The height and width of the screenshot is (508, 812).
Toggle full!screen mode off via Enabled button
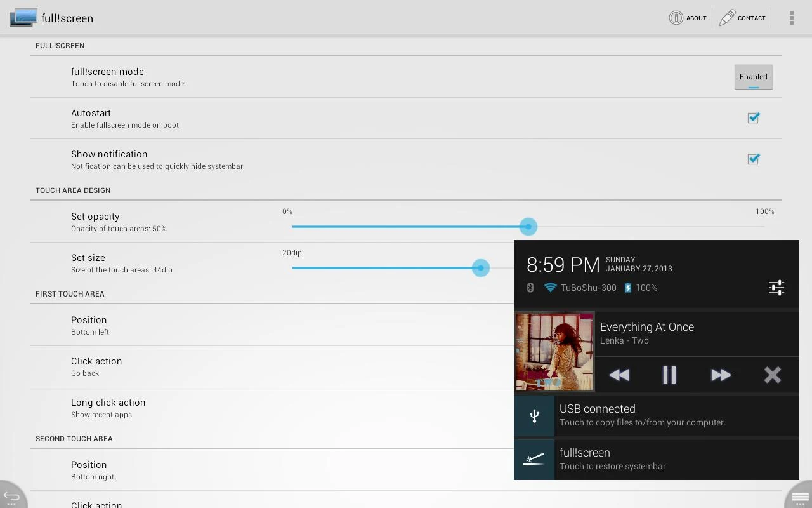753,76
